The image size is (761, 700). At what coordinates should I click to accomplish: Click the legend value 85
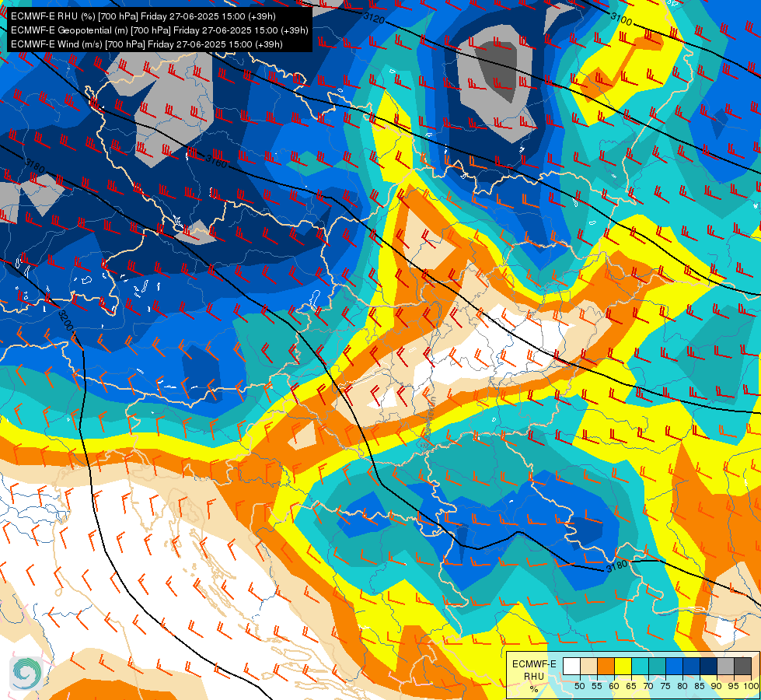(700, 686)
